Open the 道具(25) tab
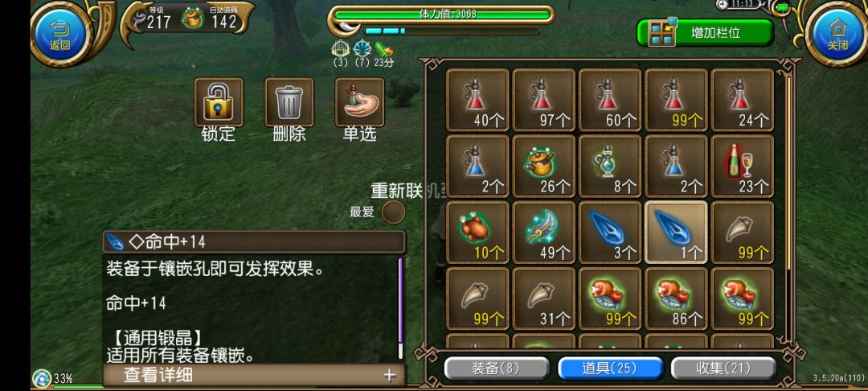The width and height of the screenshot is (868, 391). pyautogui.click(x=610, y=368)
